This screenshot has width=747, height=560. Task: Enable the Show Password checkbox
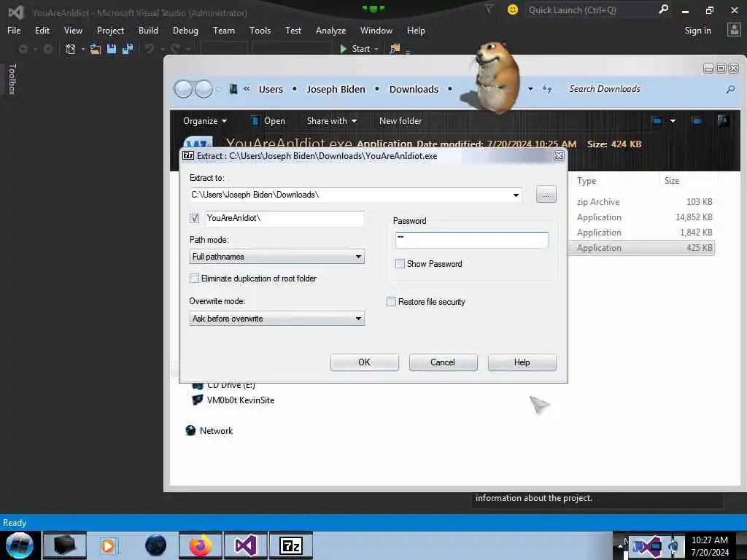click(x=400, y=264)
